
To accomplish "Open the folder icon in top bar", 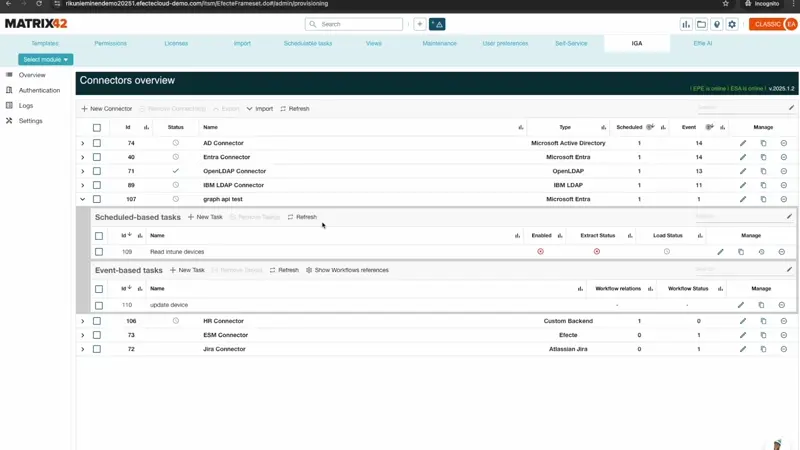I will (701, 24).
